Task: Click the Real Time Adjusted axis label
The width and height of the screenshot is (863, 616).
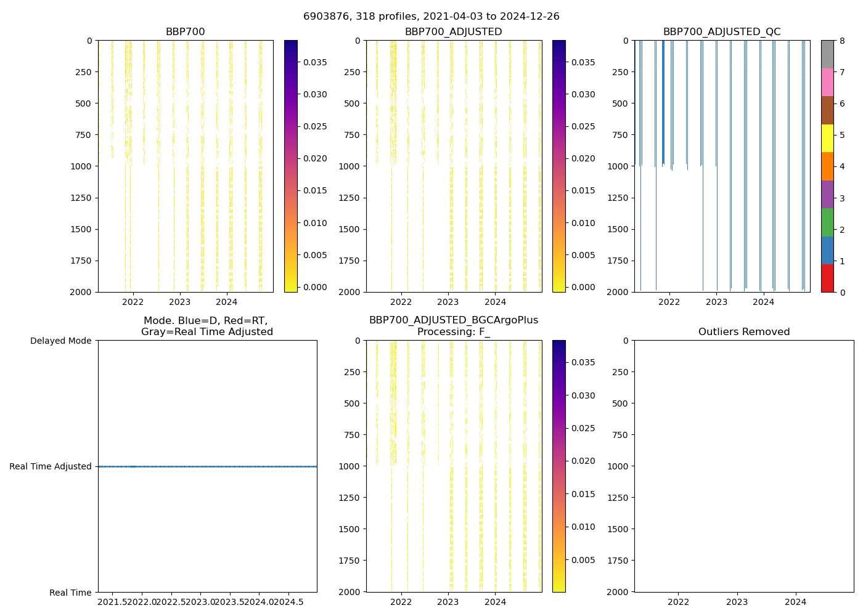Action: [50, 467]
